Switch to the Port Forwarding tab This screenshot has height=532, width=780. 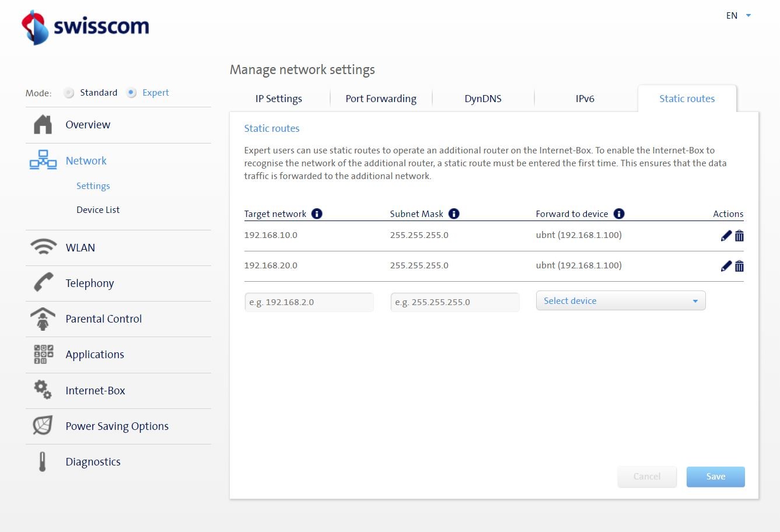[x=381, y=99]
